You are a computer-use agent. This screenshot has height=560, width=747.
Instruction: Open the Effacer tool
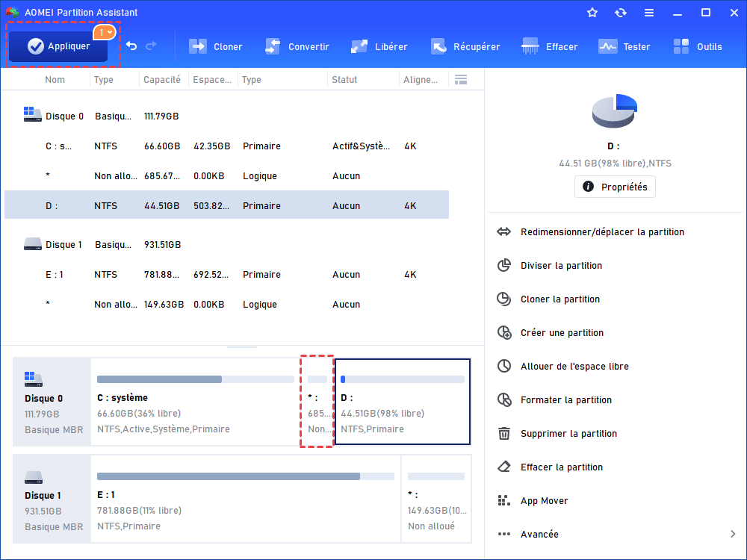tap(549, 46)
